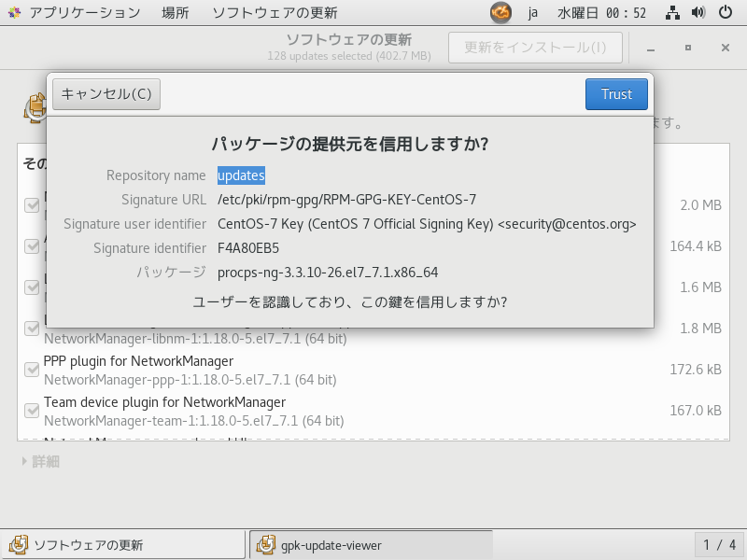Viewport: 747px width, 560px height.
Task: Click the volume speaker icon
Action: point(698,12)
